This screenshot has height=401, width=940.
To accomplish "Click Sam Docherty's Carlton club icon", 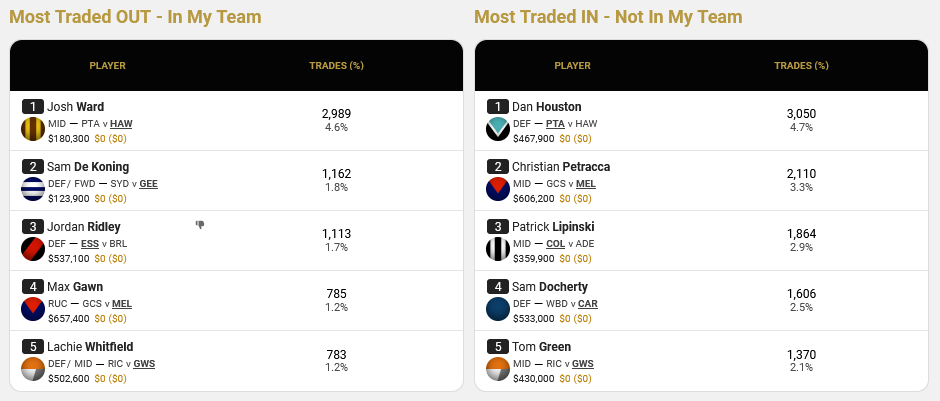I will (x=498, y=309).
